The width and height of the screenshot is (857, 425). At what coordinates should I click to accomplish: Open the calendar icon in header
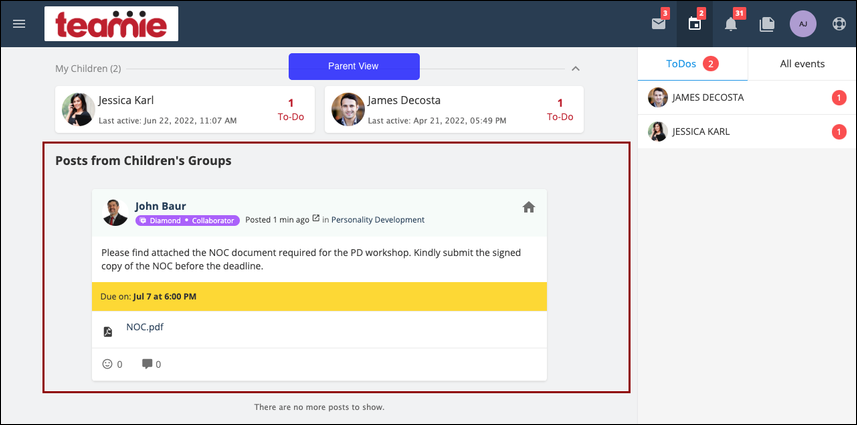click(x=694, y=24)
